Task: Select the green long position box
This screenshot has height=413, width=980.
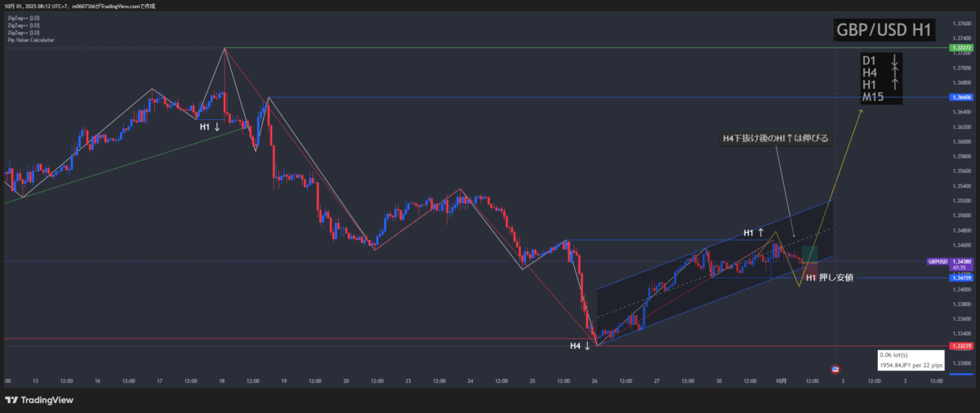Action: pyautogui.click(x=810, y=254)
